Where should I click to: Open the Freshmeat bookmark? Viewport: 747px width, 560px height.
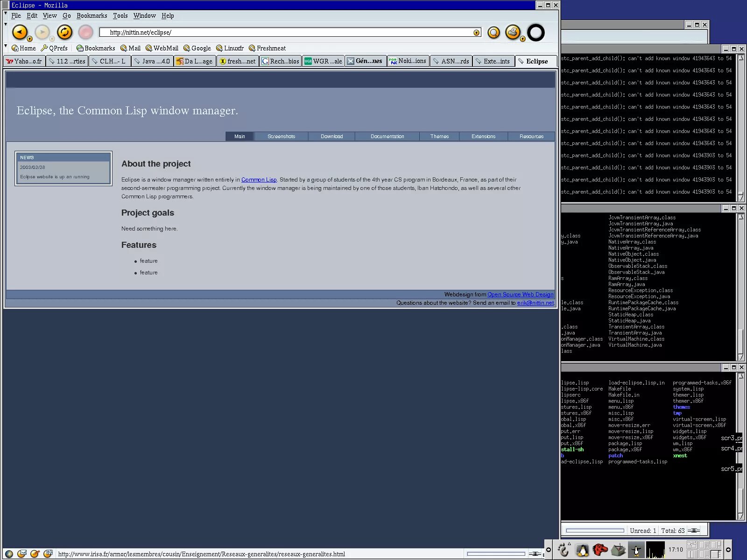(x=267, y=48)
